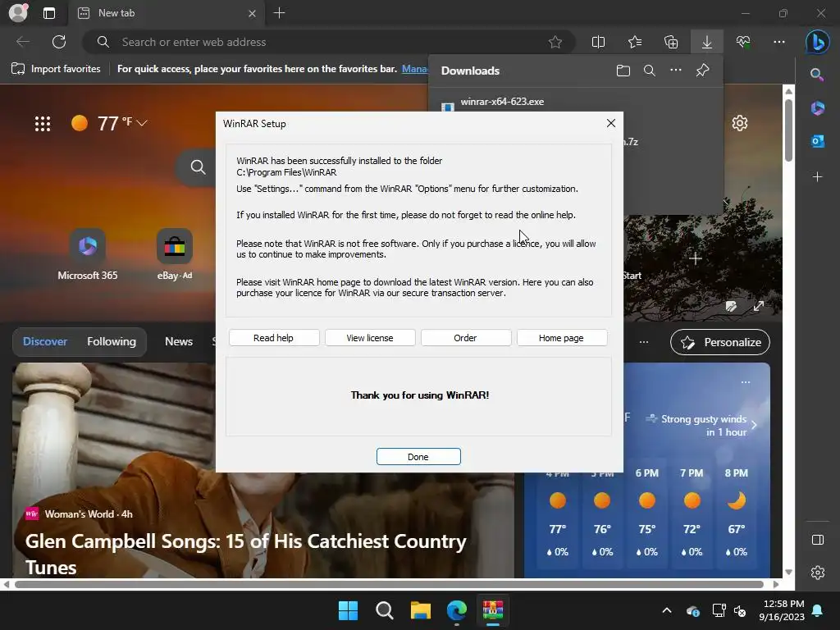
Task: Refresh the Edge page
Action: point(59,42)
